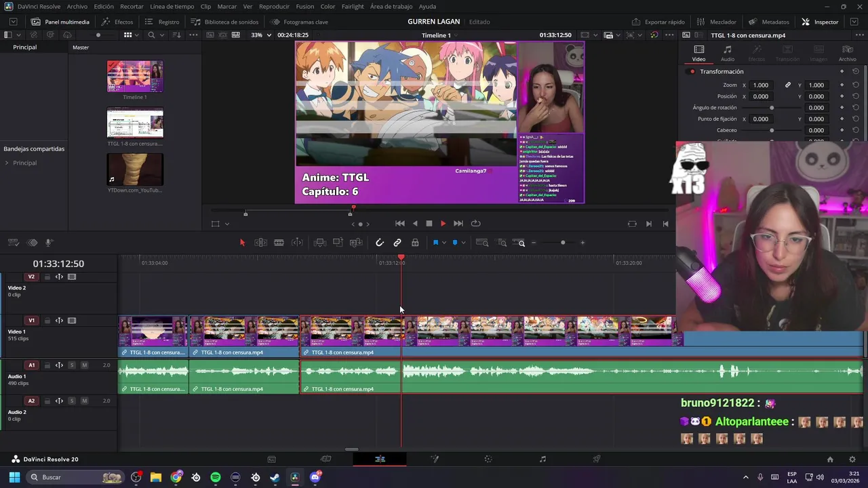Click the Replace clip toolbar icon
The width and height of the screenshot is (868, 488).
tap(356, 243)
